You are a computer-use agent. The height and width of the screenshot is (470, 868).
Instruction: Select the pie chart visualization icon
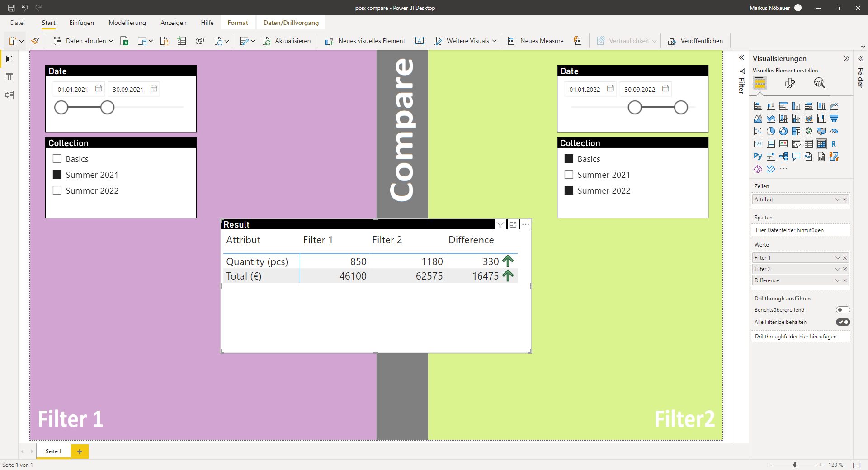(771, 131)
